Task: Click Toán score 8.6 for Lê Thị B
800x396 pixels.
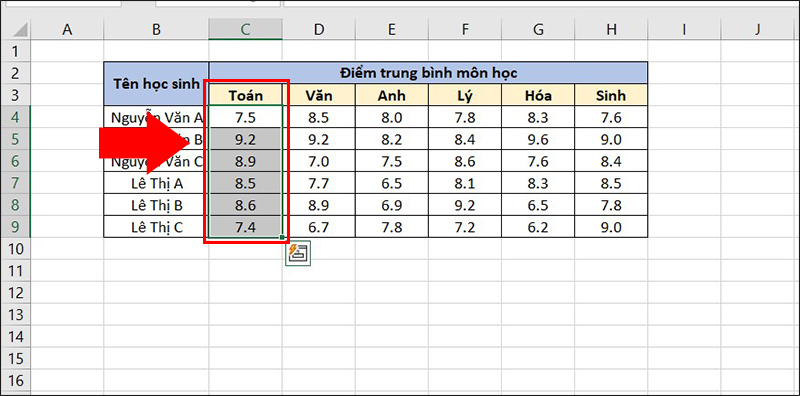Action: 245,205
